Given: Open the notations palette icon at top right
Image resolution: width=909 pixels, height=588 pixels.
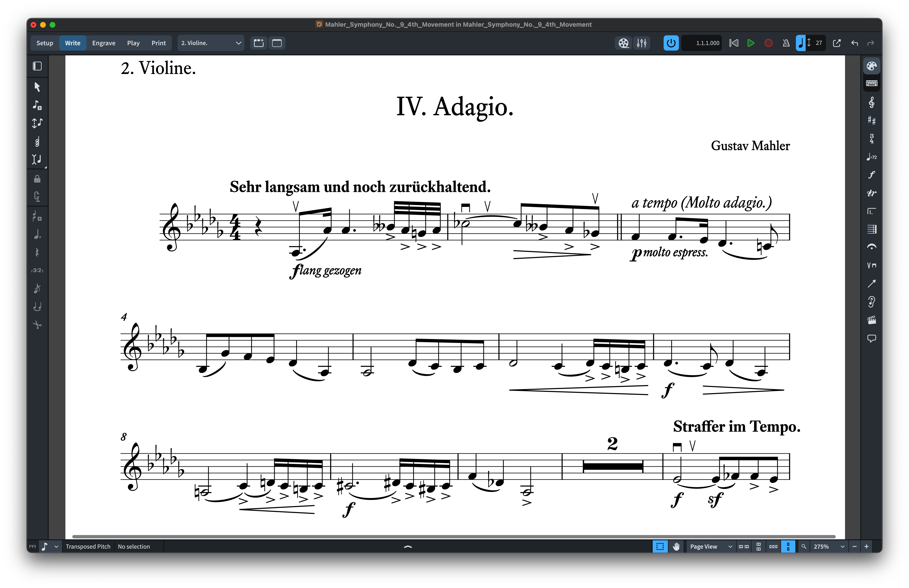Looking at the screenshot, I should coord(871,66).
